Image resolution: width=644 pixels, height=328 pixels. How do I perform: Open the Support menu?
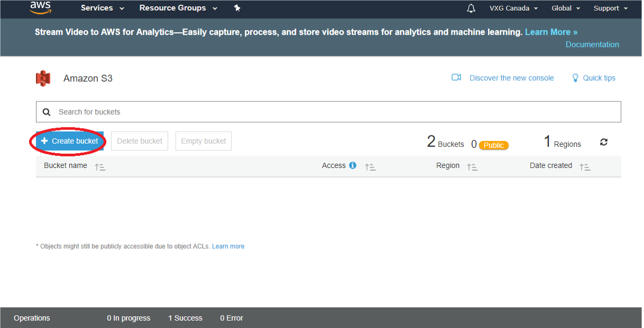pos(610,8)
